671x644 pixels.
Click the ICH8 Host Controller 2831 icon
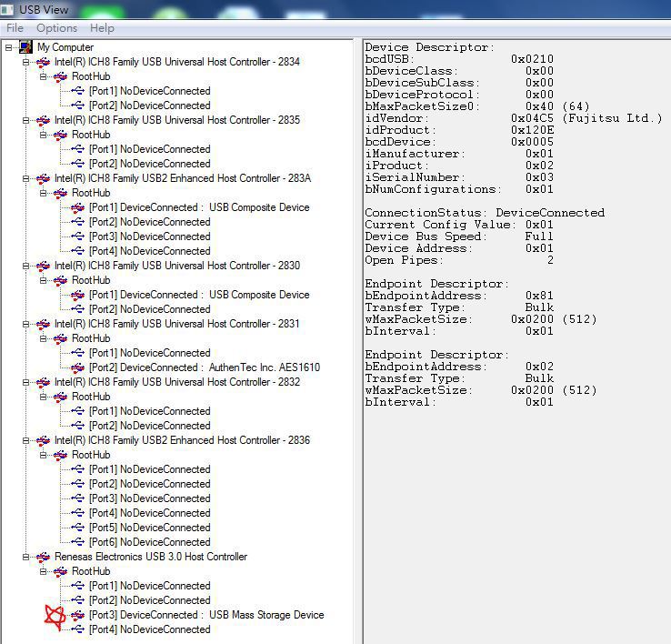[x=43, y=324]
